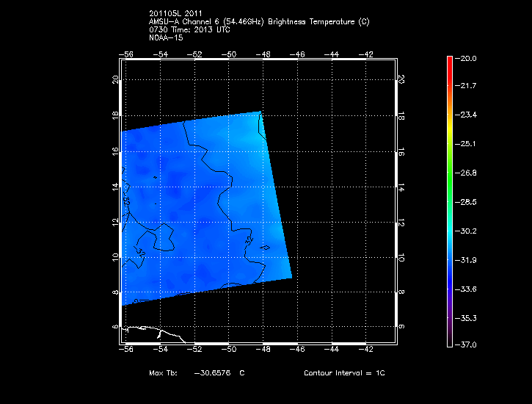Click the -23.4 colorbar label
Viewport: 532px width, 404px height.
tap(466, 115)
